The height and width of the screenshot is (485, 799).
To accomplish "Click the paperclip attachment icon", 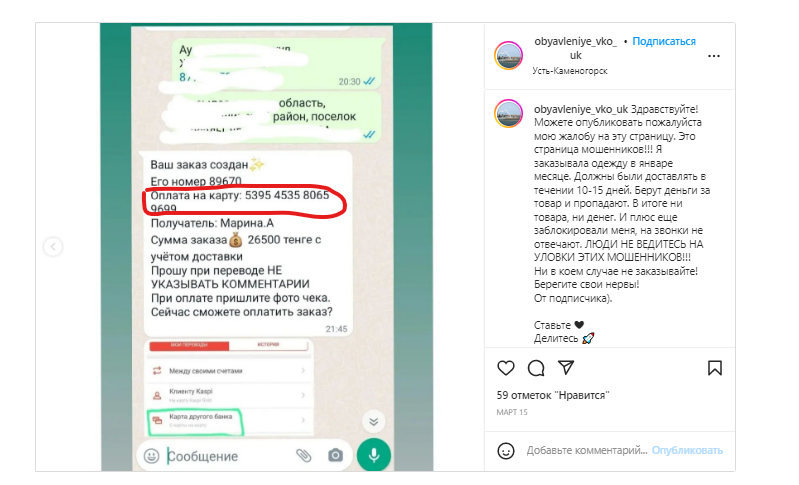I will tap(304, 455).
